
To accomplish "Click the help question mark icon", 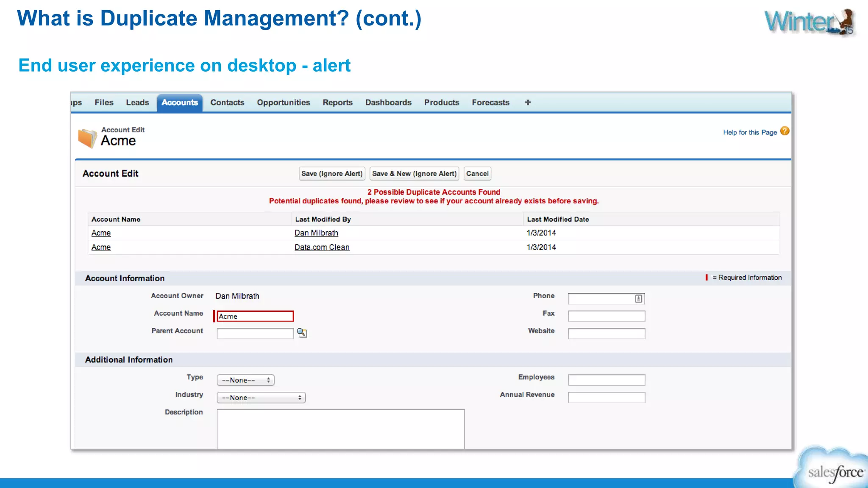I will tap(785, 131).
